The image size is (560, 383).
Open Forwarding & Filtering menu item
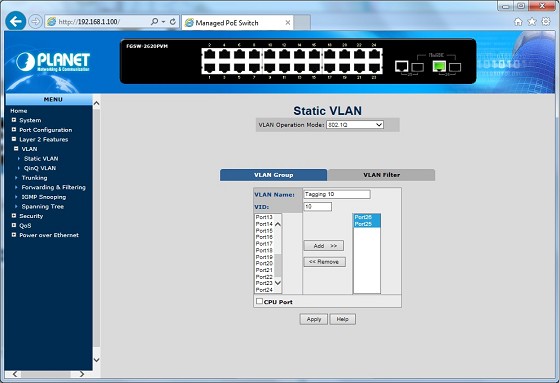click(54, 187)
